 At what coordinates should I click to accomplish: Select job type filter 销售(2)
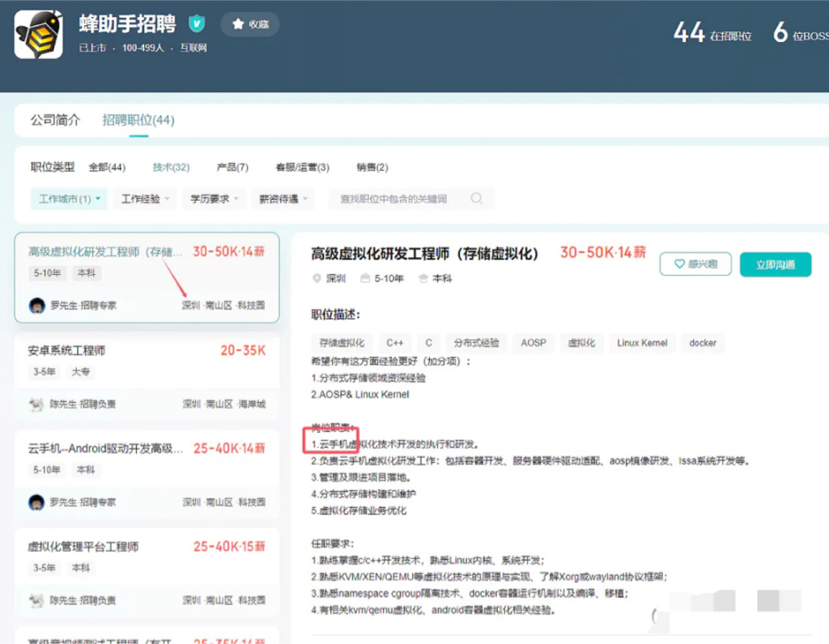(372, 167)
